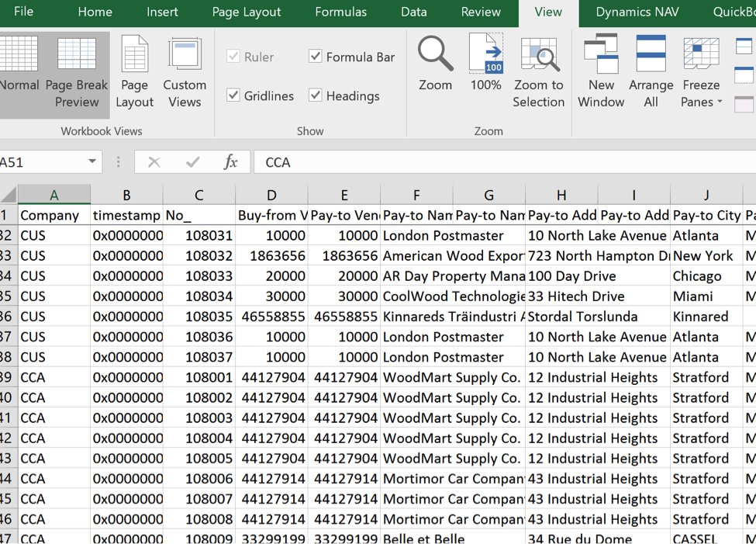756x544 pixels.
Task: Select cell with No_ 108006
Action: [199, 478]
